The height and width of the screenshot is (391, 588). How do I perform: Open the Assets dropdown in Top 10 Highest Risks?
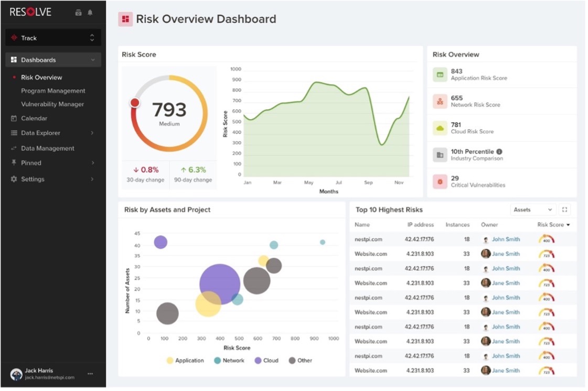(532, 209)
